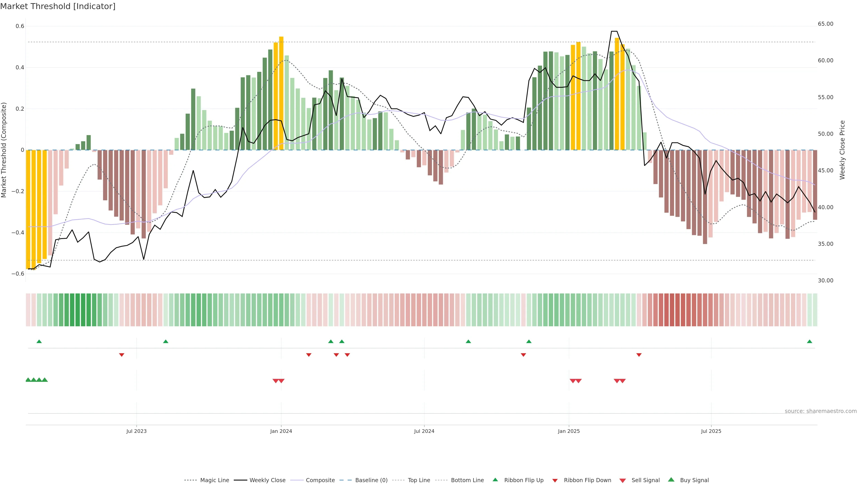Image resolution: width=868 pixels, height=488 pixels.
Task: Click the Market Threshold [Indicator] title
Action: (x=58, y=6)
